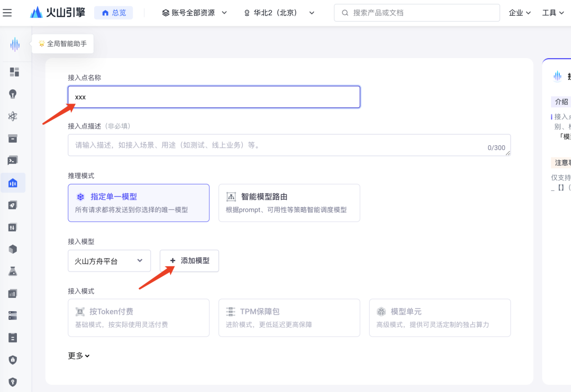Open the 账号全部资源 dropdown
This screenshot has height=392, width=571.
195,13
